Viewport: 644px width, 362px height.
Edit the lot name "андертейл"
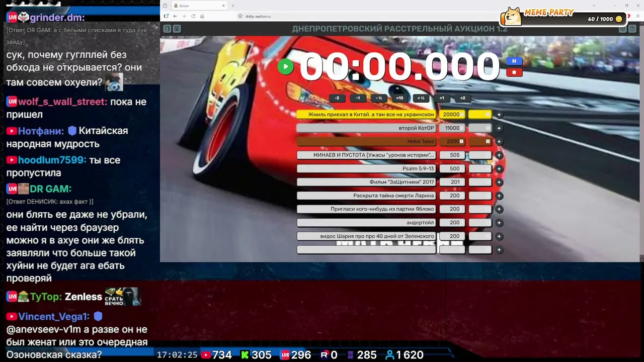(366, 223)
